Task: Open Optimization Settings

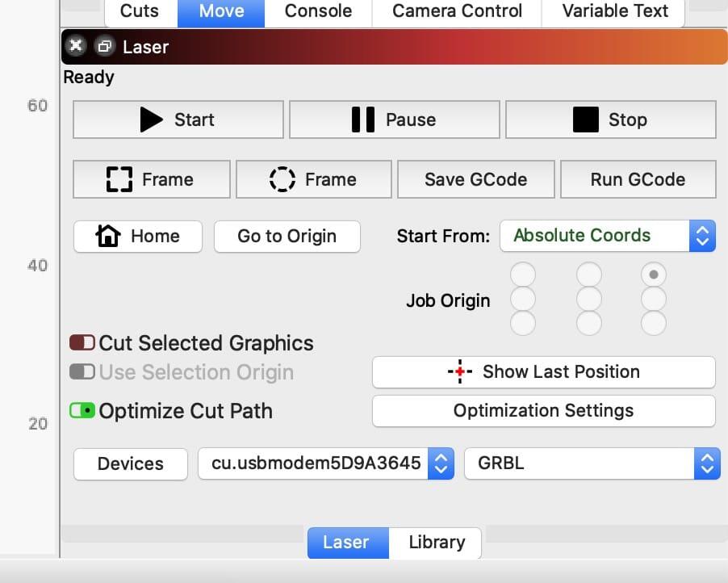Action: click(x=543, y=411)
